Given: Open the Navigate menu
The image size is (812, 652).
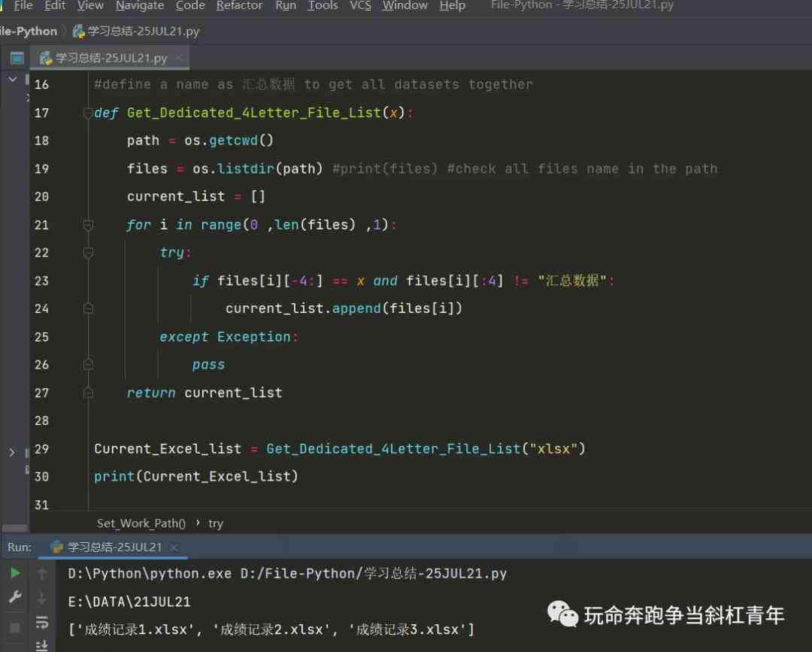Looking at the screenshot, I should pos(139,6).
